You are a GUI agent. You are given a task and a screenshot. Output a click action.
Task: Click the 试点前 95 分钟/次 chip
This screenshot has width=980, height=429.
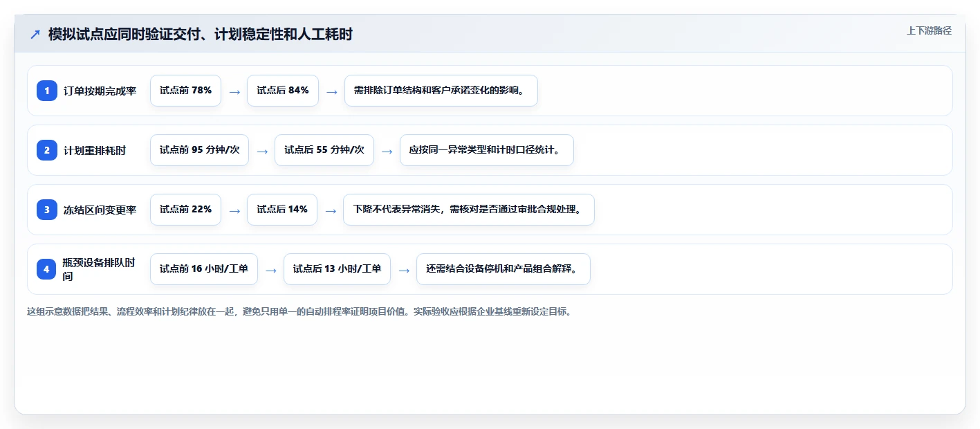point(199,150)
